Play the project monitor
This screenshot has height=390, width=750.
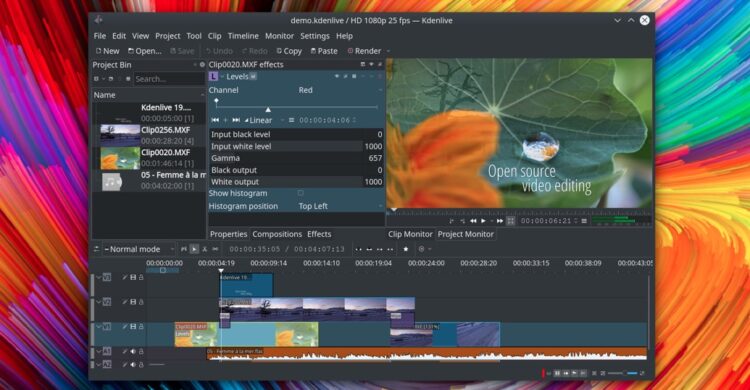point(483,221)
